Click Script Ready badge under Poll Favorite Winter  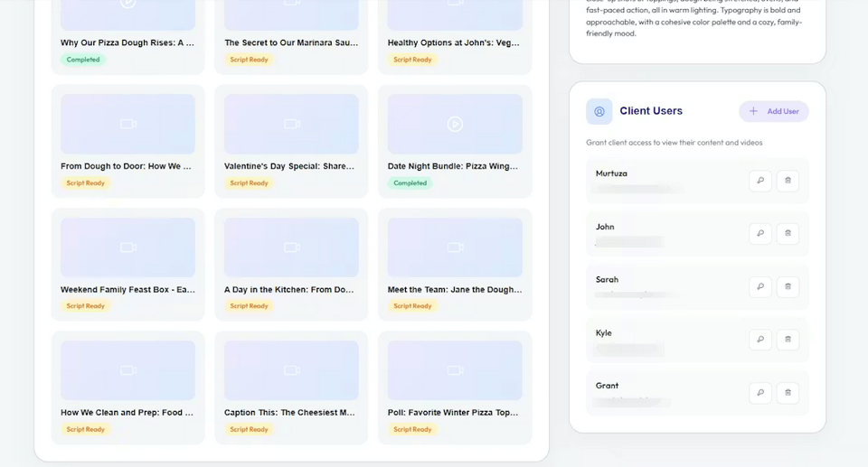coord(412,429)
